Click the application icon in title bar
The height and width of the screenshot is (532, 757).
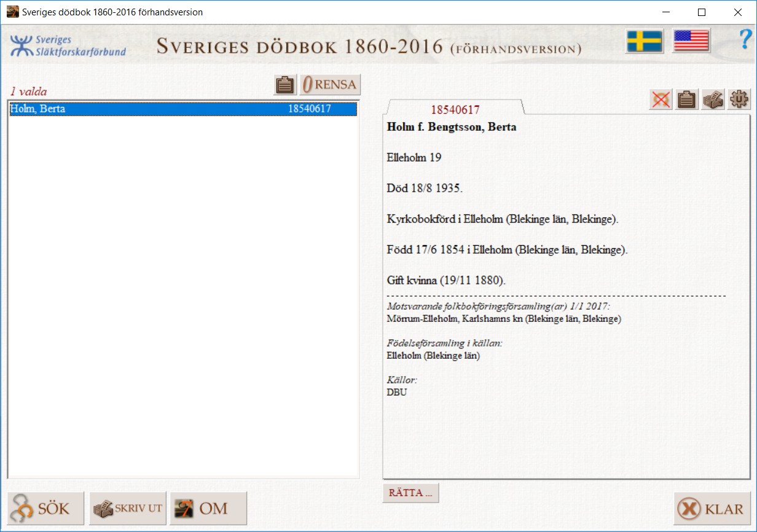(x=12, y=12)
